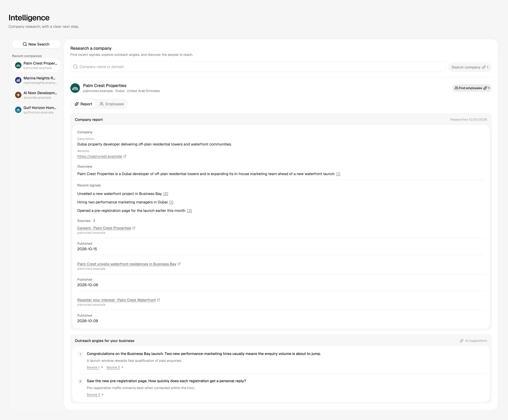Click the Al Noor star logo icon
508x420 pixels.
pos(18,95)
